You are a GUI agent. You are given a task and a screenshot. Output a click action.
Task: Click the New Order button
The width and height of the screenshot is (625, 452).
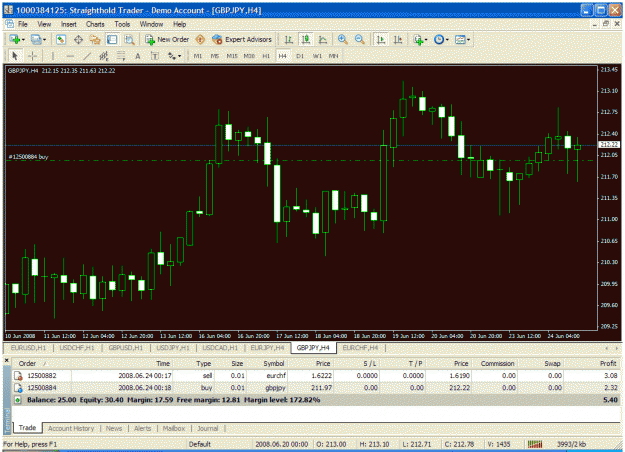click(167, 39)
